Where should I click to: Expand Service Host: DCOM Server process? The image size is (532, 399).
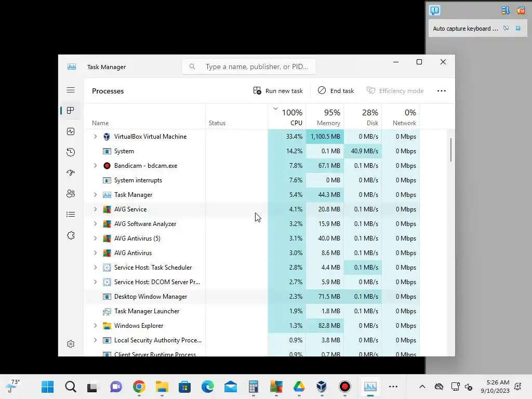pyautogui.click(x=96, y=282)
